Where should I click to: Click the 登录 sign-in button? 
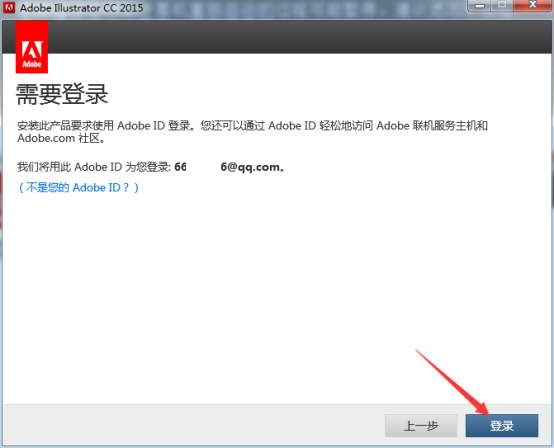[502, 426]
